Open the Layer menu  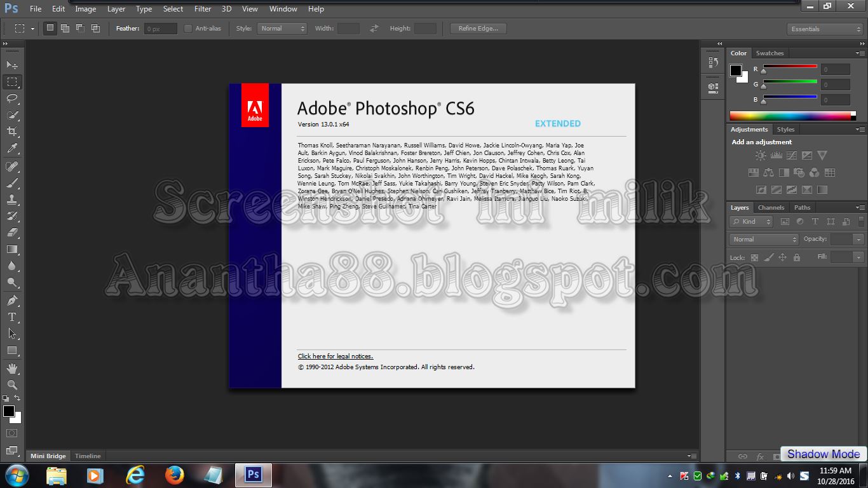point(116,9)
